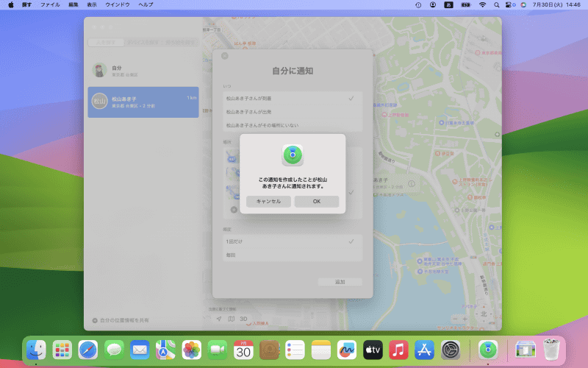Choose 毎回 frequency option

[293, 255]
